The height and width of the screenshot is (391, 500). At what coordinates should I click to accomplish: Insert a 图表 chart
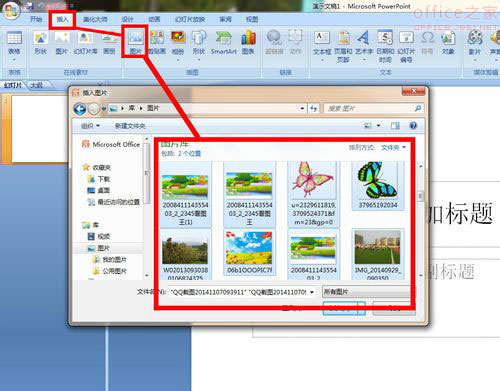pos(248,43)
